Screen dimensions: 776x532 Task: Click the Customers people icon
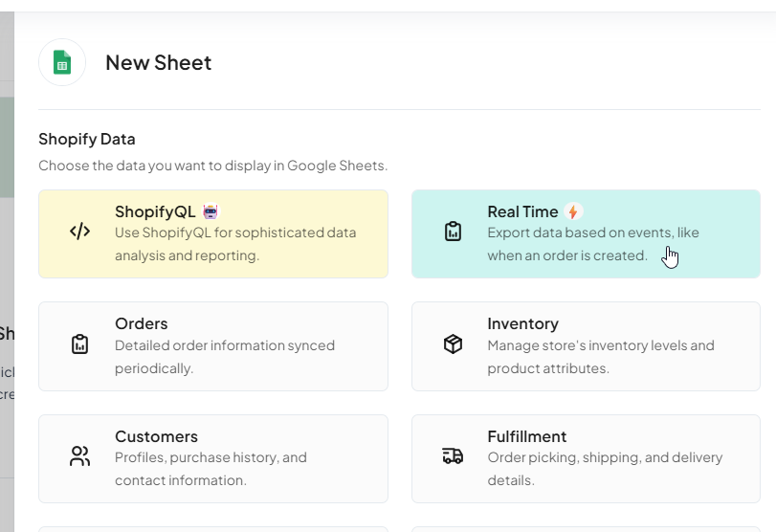click(80, 456)
